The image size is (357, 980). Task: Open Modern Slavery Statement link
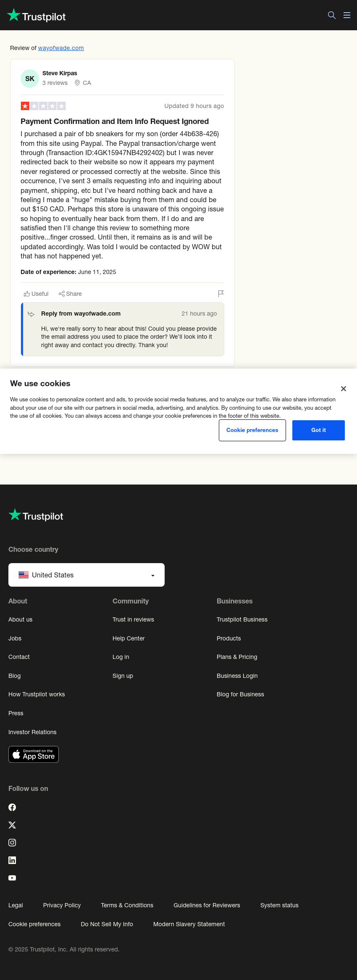[189, 924]
